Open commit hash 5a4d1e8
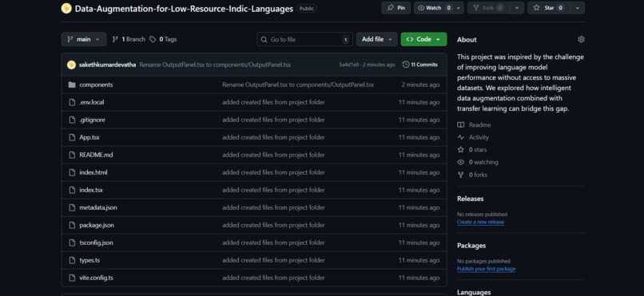The height and width of the screenshot is (296, 644). pos(348,65)
